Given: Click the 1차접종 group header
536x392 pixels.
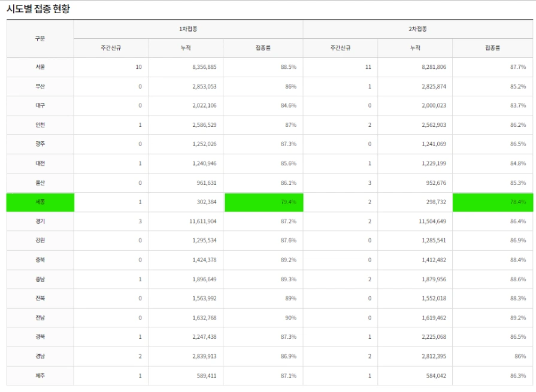Looking at the screenshot, I should tap(188, 29).
